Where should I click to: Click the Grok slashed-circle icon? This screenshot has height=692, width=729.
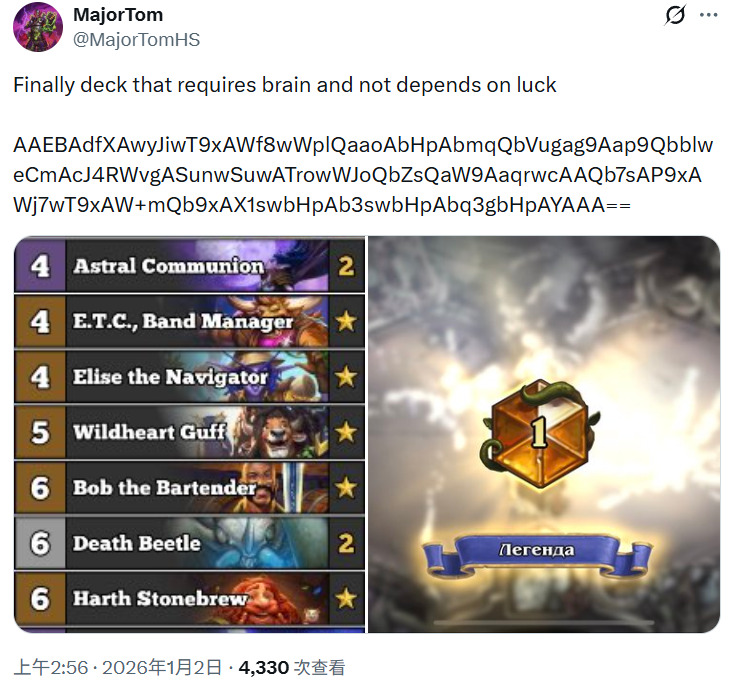pyautogui.click(x=675, y=15)
